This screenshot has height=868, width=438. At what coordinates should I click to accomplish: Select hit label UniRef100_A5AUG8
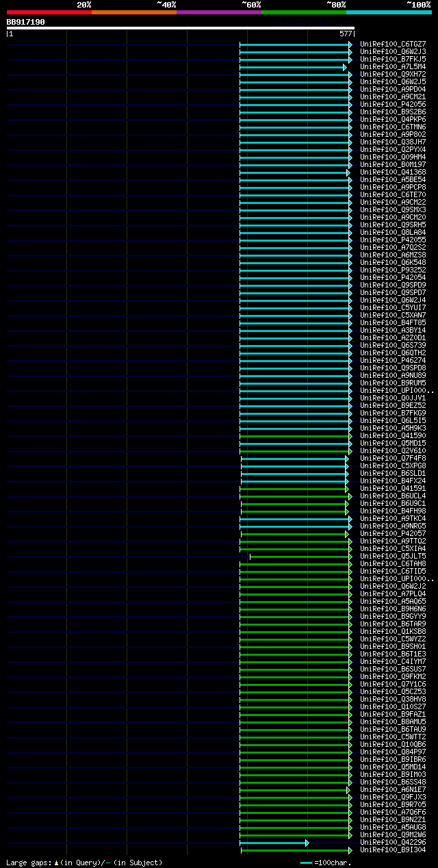(393, 828)
